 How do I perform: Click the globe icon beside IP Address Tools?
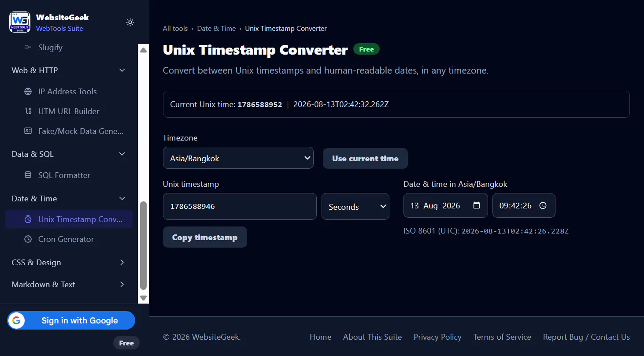pyautogui.click(x=28, y=92)
